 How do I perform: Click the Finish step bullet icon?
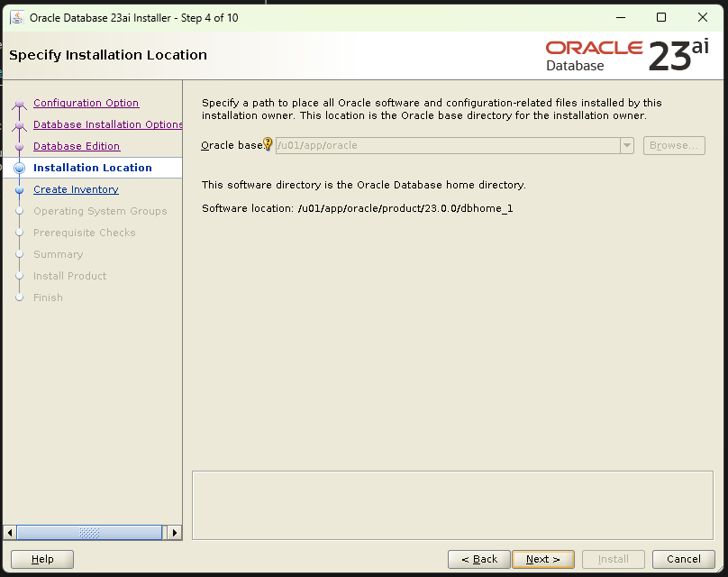point(20,298)
